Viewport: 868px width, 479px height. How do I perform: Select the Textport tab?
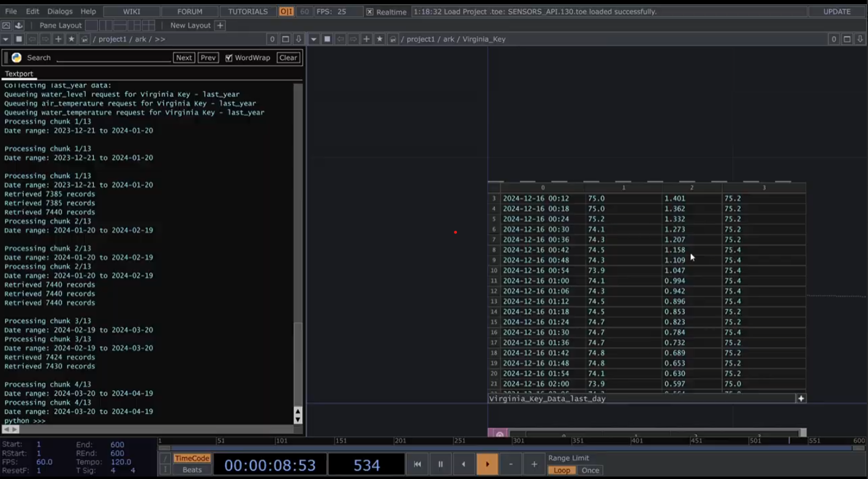coord(19,74)
